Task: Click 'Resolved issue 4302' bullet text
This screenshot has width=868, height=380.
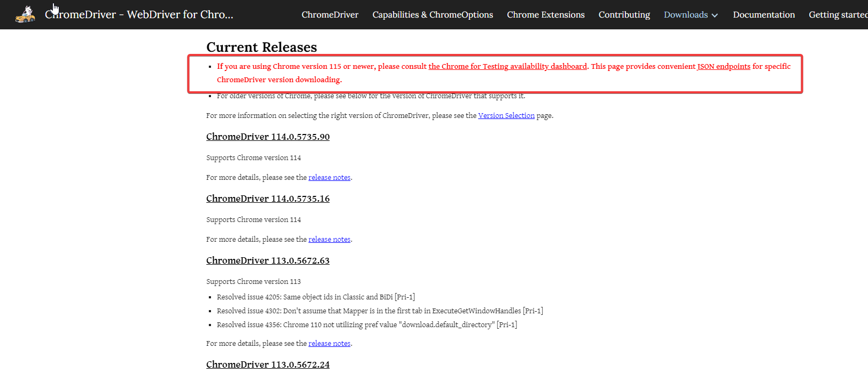Action: pyautogui.click(x=380, y=311)
